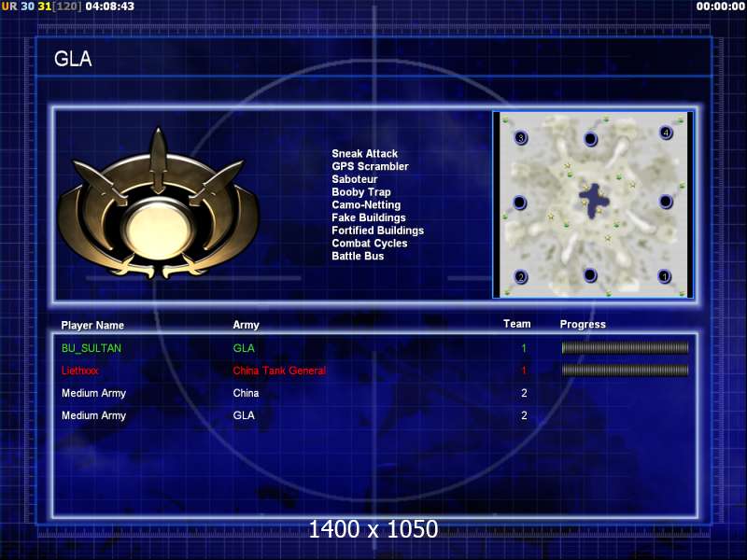The width and height of the screenshot is (747, 560).
Task: Click the Fake Buildings ability text
Action: pos(369,217)
